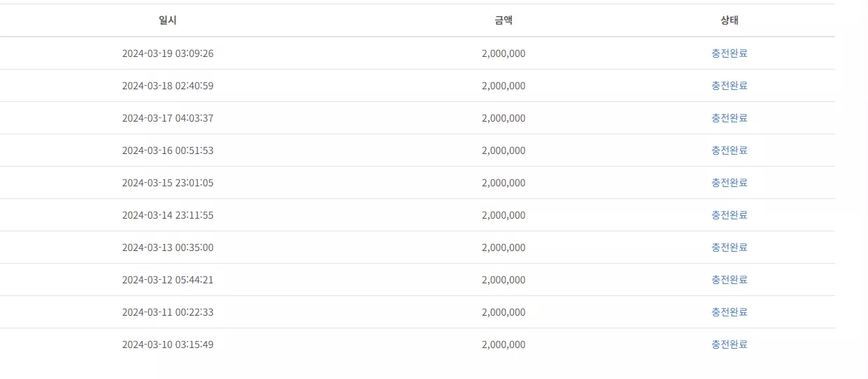
Task: Click the 2,000,000 amount on the 2024-03-13 row
Action: (x=504, y=248)
